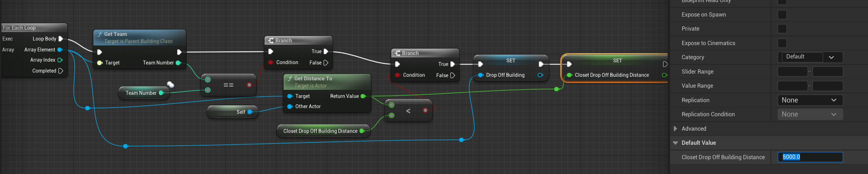Open the Replication dropdown set to None

point(810,100)
